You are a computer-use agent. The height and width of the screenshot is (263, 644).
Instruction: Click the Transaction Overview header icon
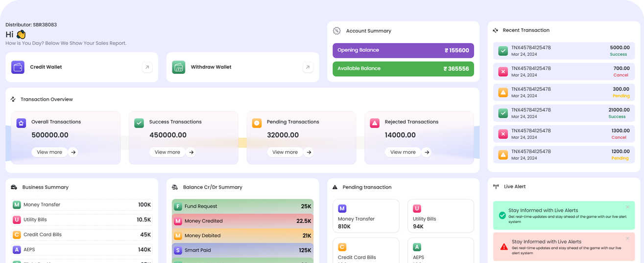13,99
